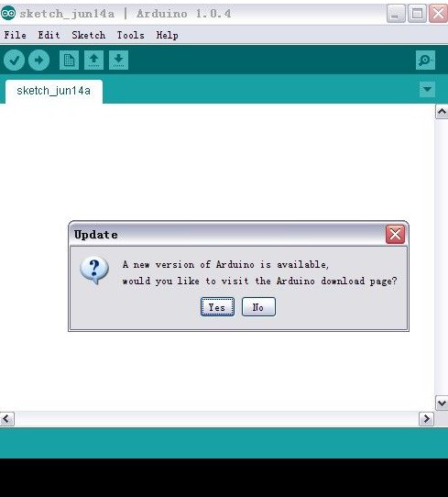Maximize the Arduino window
Viewport: 448px width, 497px height.
click(x=417, y=14)
